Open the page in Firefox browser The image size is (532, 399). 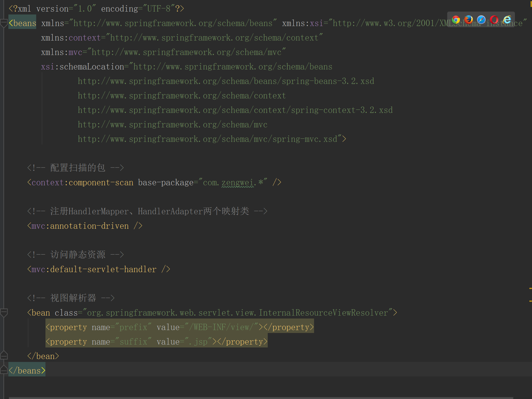pyautogui.click(x=469, y=20)
